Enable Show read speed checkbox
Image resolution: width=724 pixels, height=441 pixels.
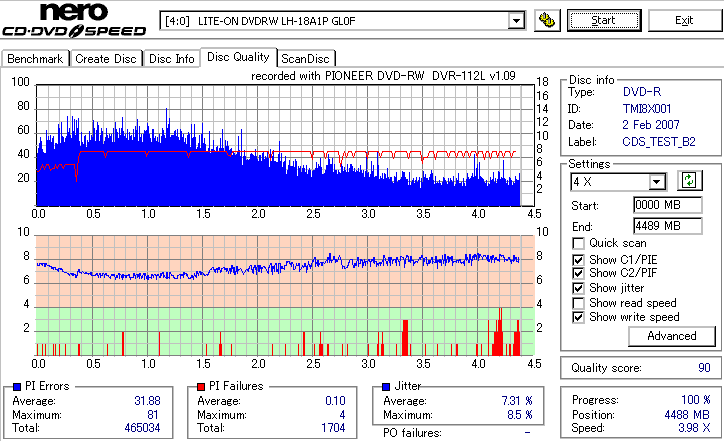coord(578,303)
